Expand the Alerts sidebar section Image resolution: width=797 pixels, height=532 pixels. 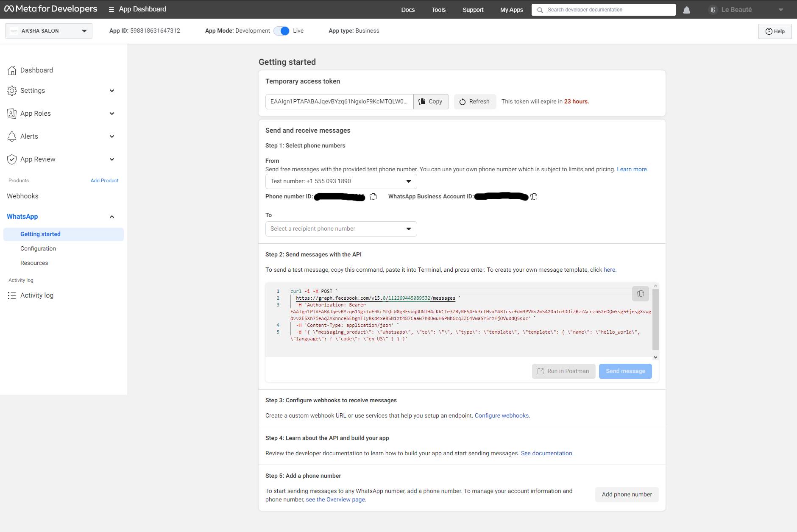112,136
